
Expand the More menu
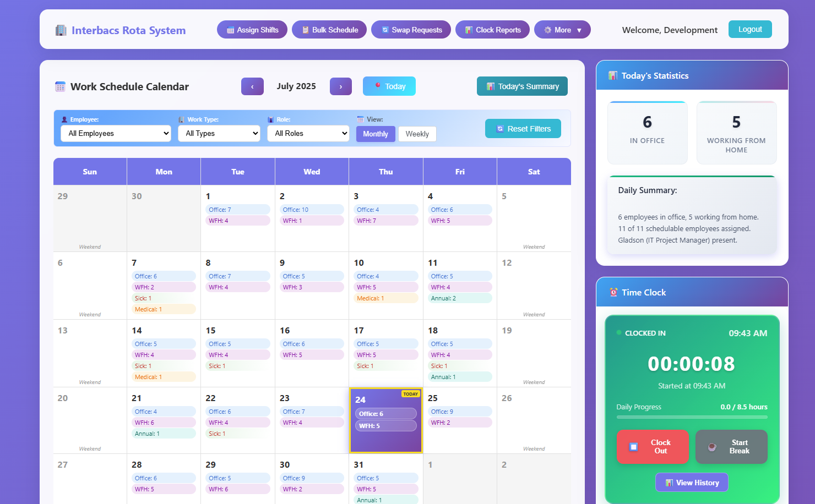(562, 30)
